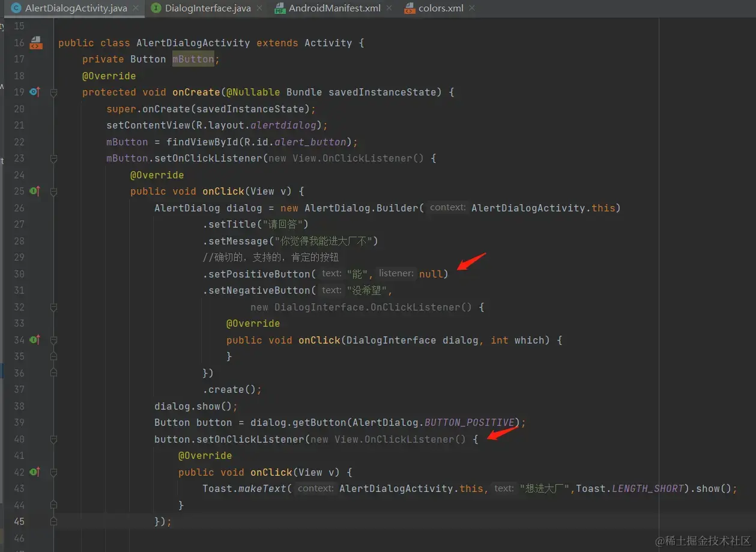Viewport: 756px width, 552px height.
Task: Click the class file icon on AlertDialogActivity.java tab
Action: tap(17, 8)
